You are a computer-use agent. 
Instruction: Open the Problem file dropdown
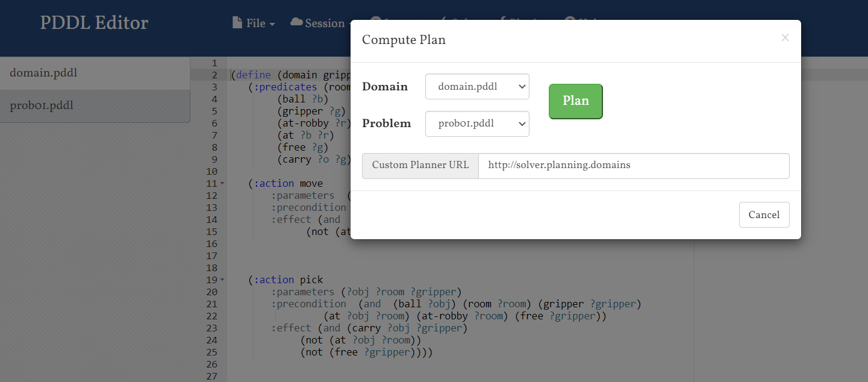477,124
